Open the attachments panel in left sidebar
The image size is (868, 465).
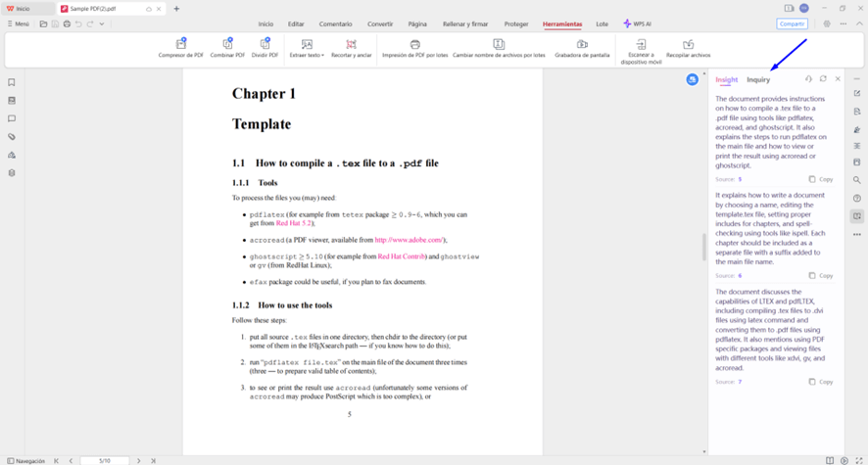click(12, 137)
